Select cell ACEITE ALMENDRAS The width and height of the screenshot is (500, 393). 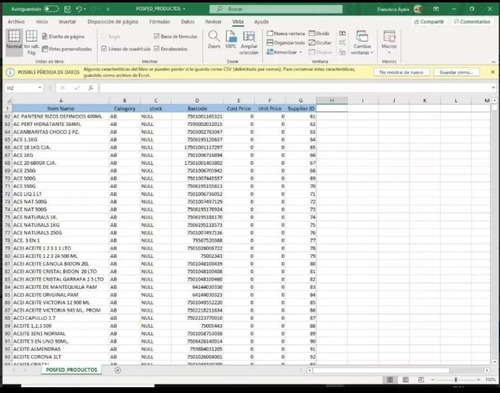[x=61, y=349]
